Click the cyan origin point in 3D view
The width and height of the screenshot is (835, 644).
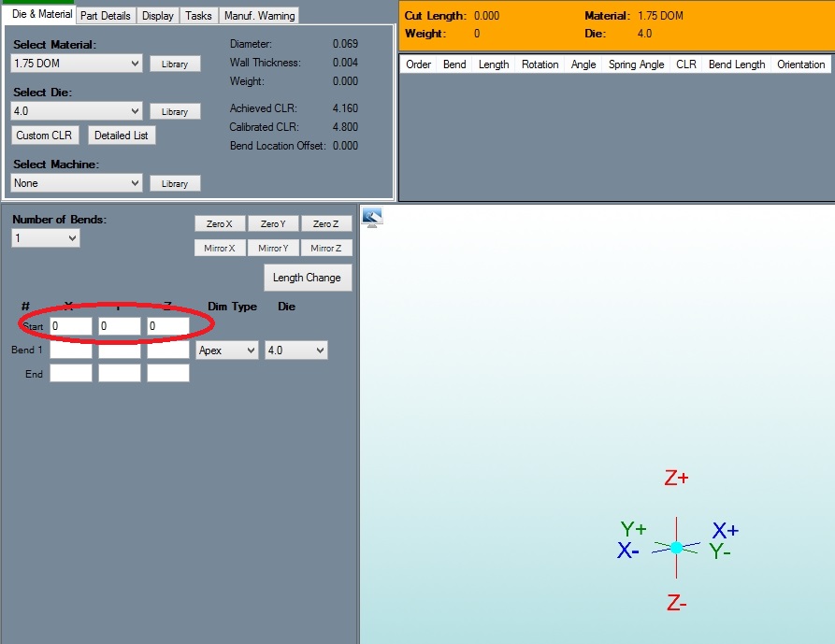(x=676, y=547)
